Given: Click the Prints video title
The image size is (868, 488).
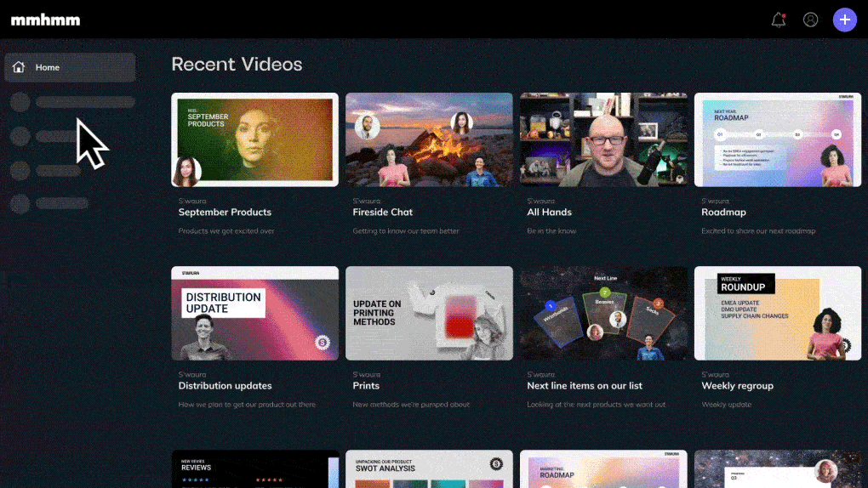Looking at the screenshot, I should [x=366, y=386].
